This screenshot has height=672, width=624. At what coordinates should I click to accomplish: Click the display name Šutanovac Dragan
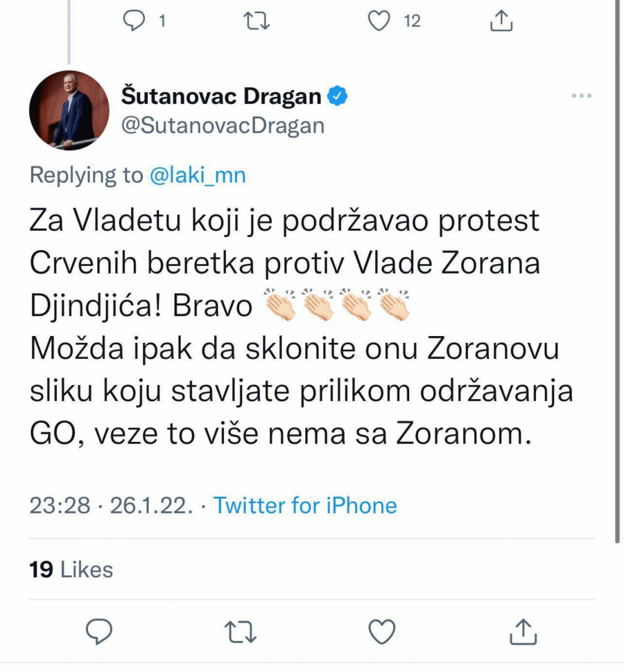pyautogui.click(x=222, y=96)
